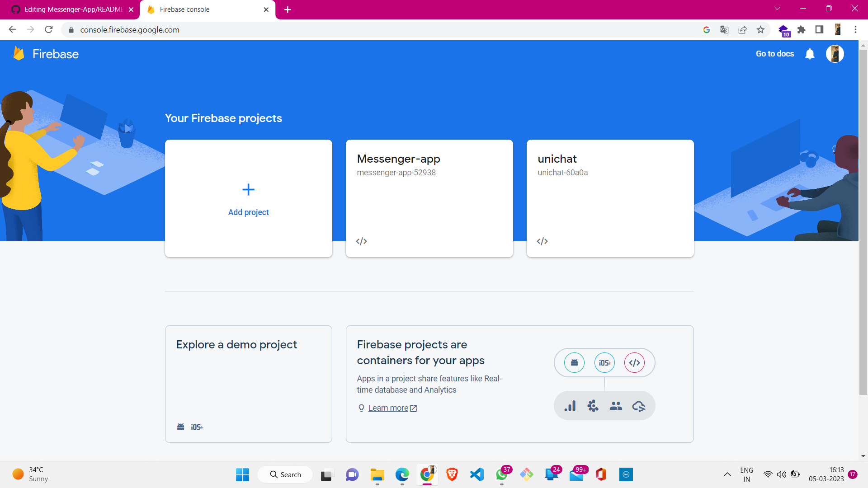Click the share page icon
This screenshot has height=488, width=868.
742,29
